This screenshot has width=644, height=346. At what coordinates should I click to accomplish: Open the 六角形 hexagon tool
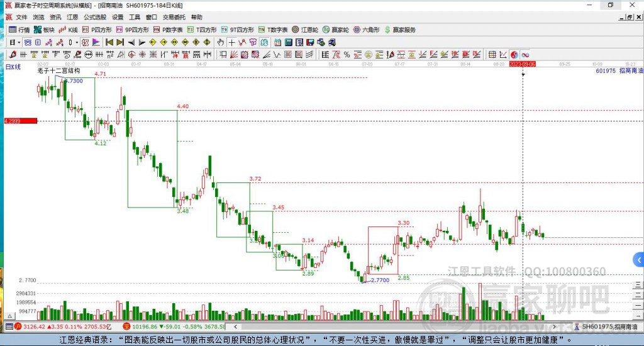point(367,30)
